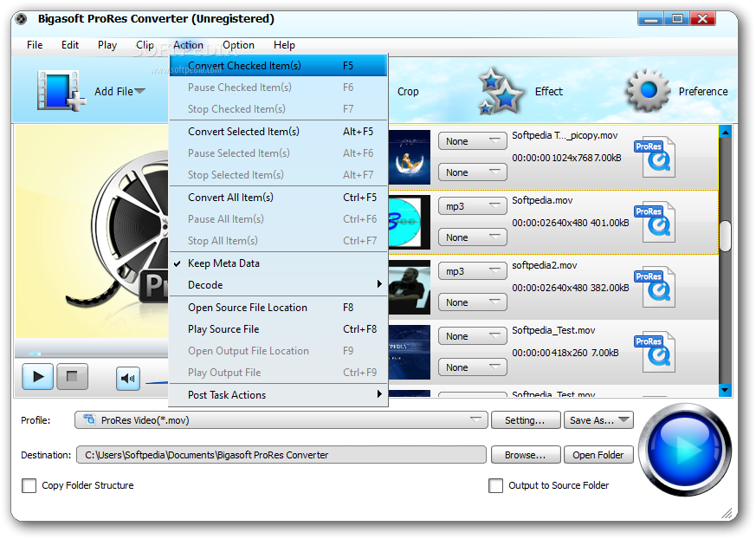Enable the Copy Folder Structure checkbox
Viewport: 756px width, 539px height.
click(29, 485)
